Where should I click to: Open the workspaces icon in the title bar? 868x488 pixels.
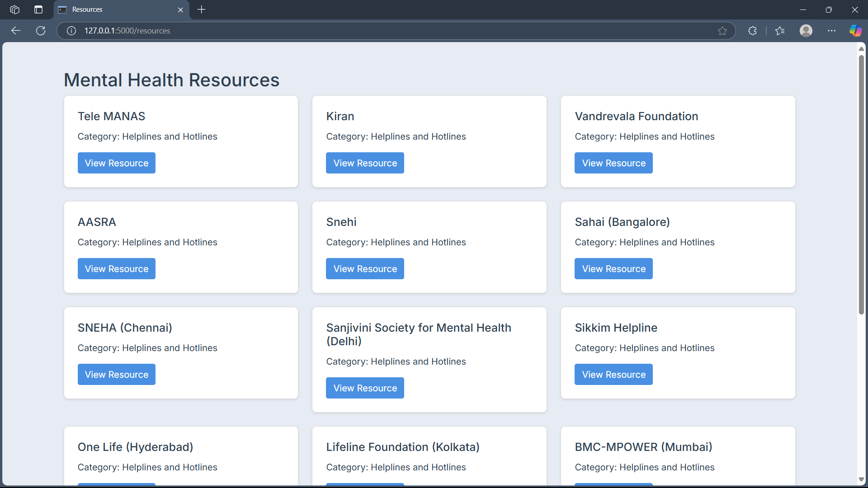[x=14, y=9]
